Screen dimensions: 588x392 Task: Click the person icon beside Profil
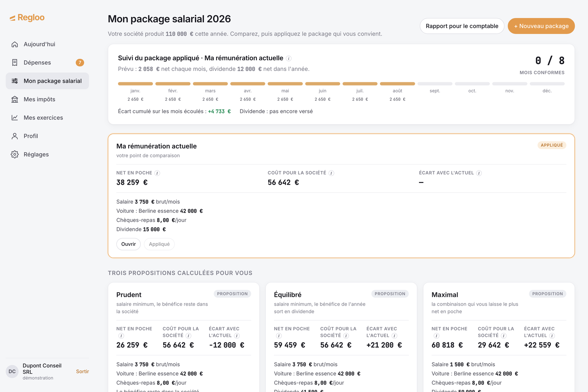pos(15,136)
